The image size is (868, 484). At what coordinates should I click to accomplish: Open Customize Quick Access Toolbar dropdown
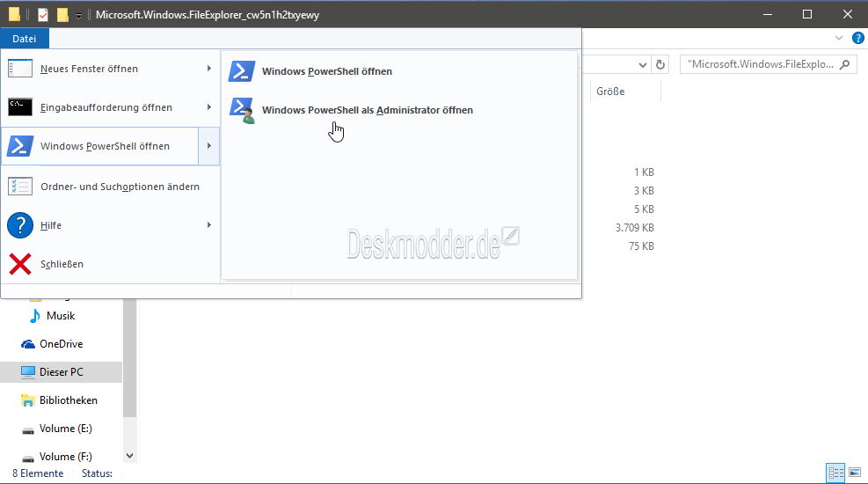point(78,16)
